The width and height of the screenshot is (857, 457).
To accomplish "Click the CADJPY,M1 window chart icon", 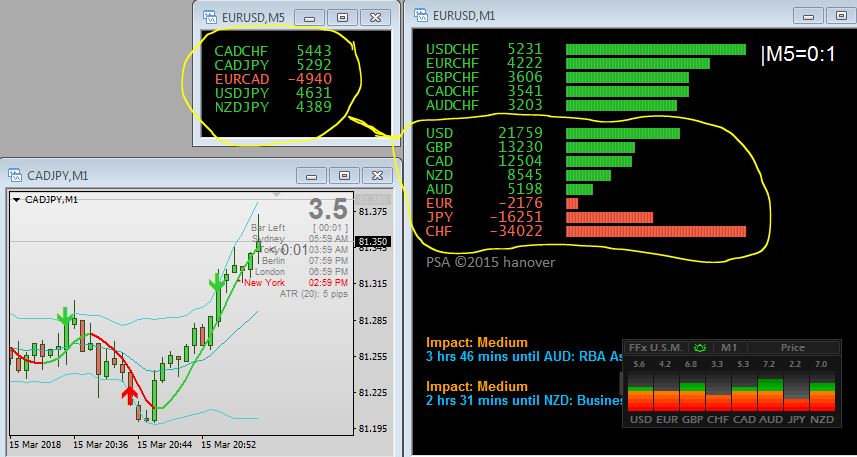I will pos(15,175).
